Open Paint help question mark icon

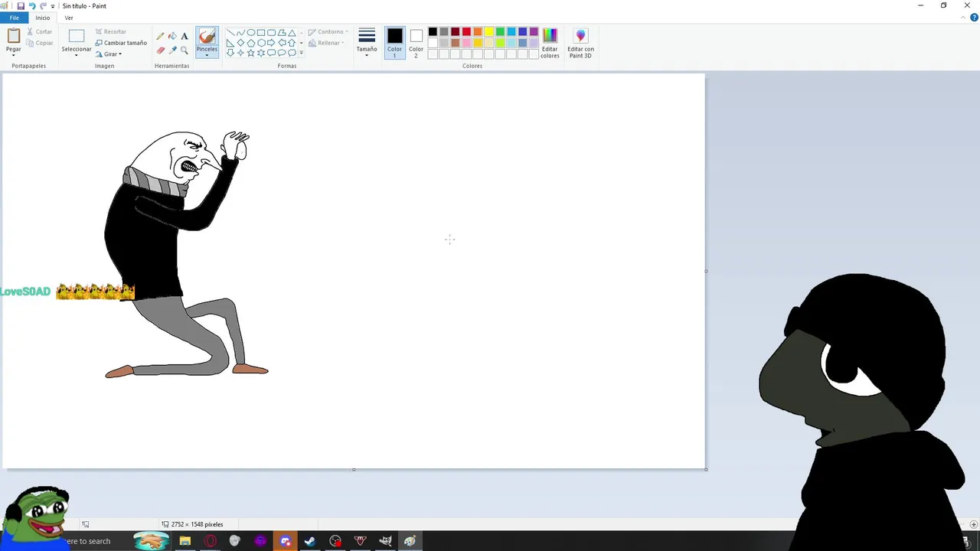pyautogui.click(x=974, y=18)
